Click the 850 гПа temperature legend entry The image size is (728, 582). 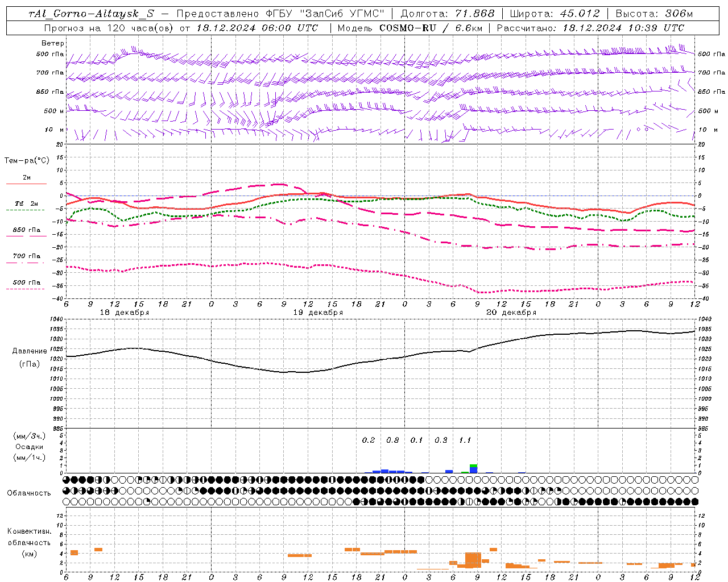(27, 230)
